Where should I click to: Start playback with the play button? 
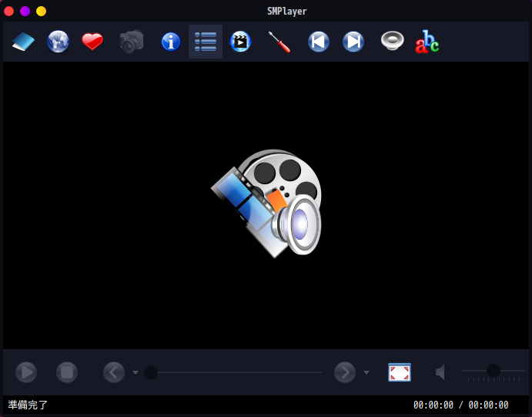26,372
